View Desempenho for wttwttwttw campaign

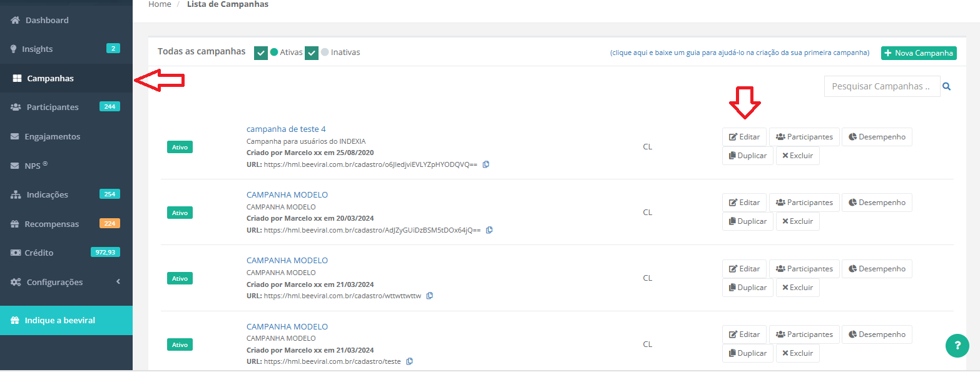[x=877, y=269]
